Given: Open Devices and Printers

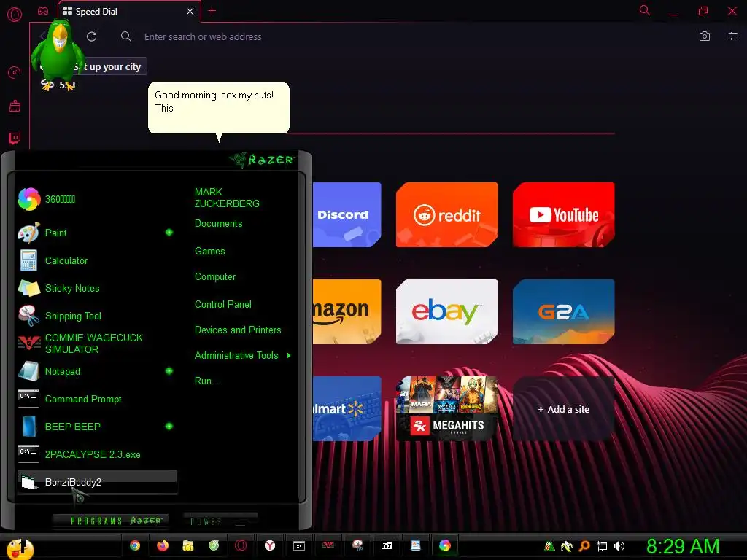Looking at the screenshot, I should [238, 330].
